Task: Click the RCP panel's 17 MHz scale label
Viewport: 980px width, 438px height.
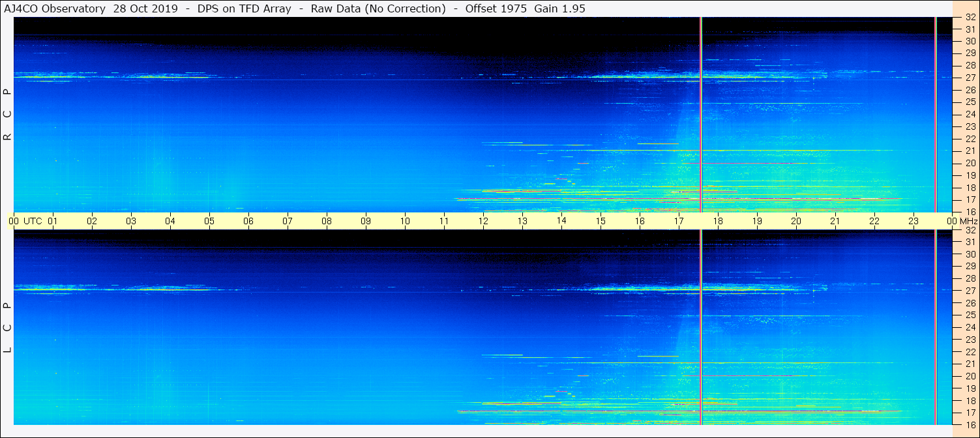Action: tap(970, 199)
